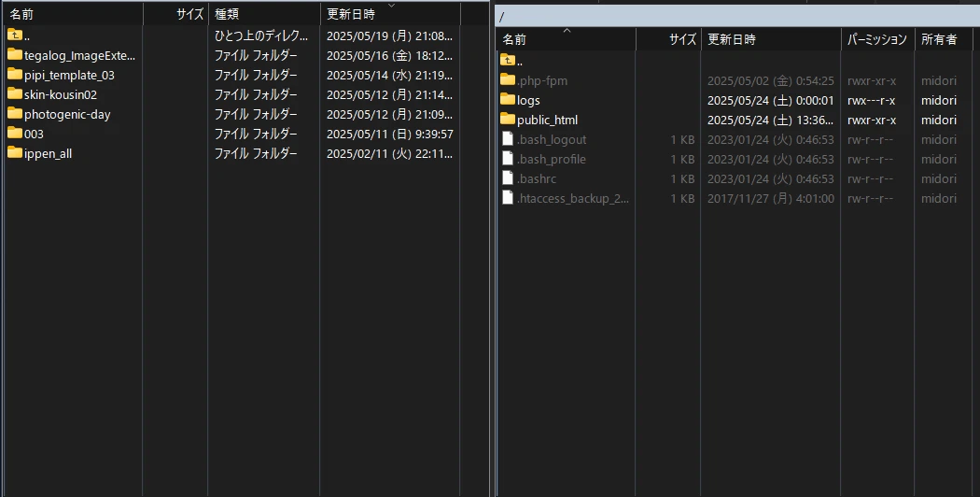Click the .bash_profile file icon
Viewport: 980px width, 497px height.
(x=508, y=159)
